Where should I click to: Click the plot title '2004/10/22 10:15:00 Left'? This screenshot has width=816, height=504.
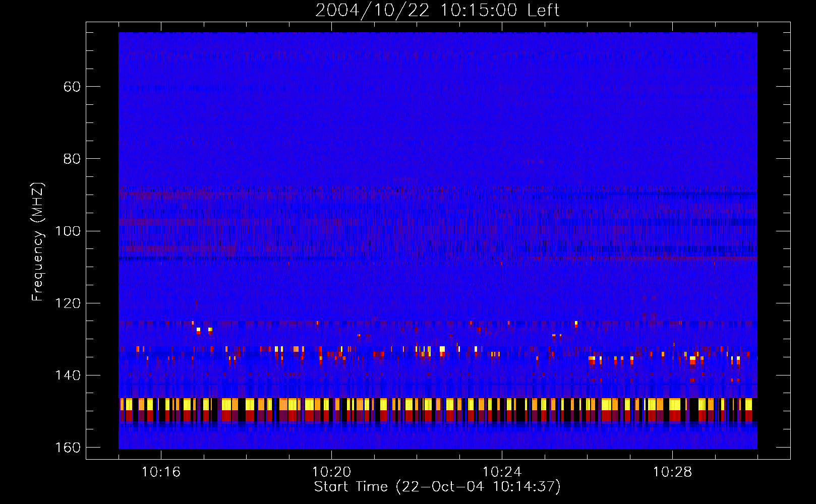pos(437,10)
